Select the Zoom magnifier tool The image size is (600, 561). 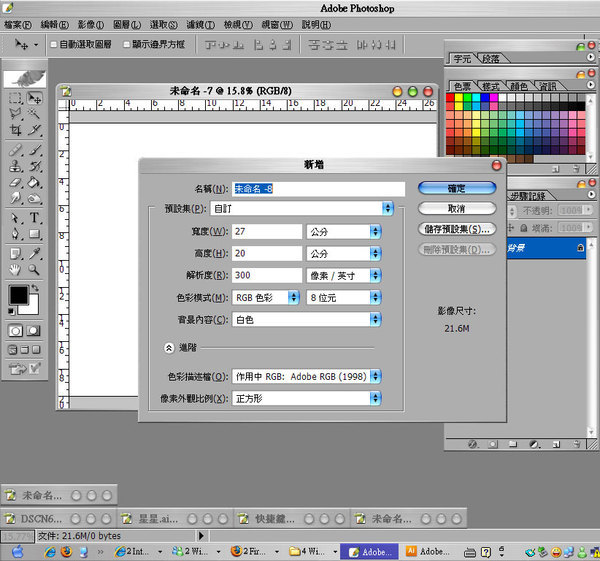click(x=35, y=269)
